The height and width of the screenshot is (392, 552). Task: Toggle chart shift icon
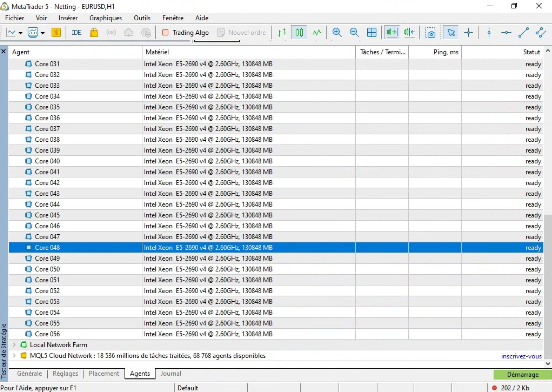(409, 33)
